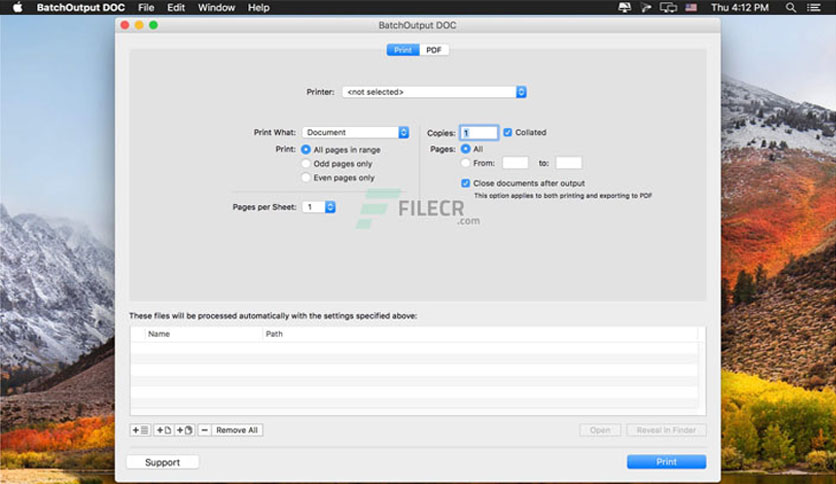836x484 pixels.
Task: Click the From page number field
Action: [x=515, y=163]
